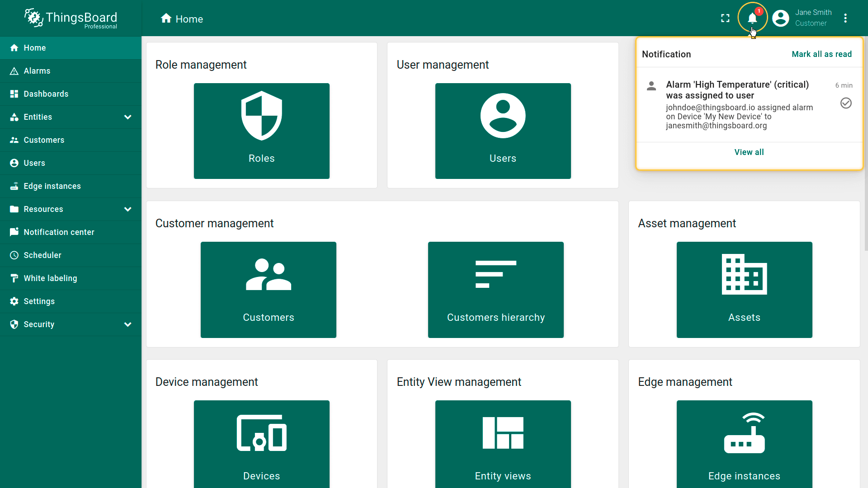Click Jane Smith profile avatar
The height and width of the screenshot is (488, 868).
click(x=780, y=19)
